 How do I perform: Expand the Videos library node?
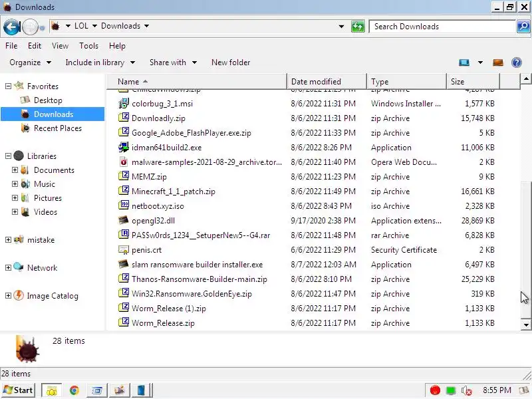[x=15, y=211]
